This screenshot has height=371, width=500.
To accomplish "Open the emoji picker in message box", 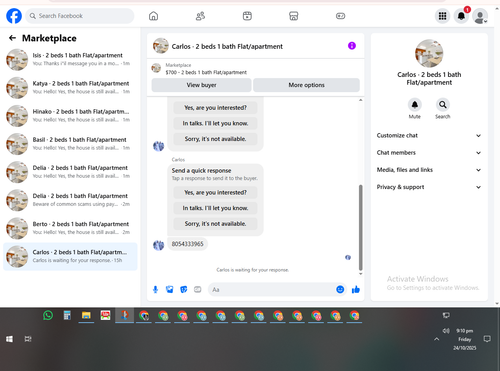I will pos(340,289).
